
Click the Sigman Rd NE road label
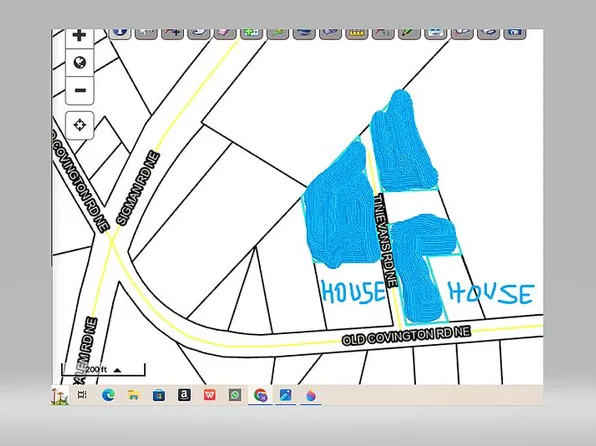coord(137,189)
